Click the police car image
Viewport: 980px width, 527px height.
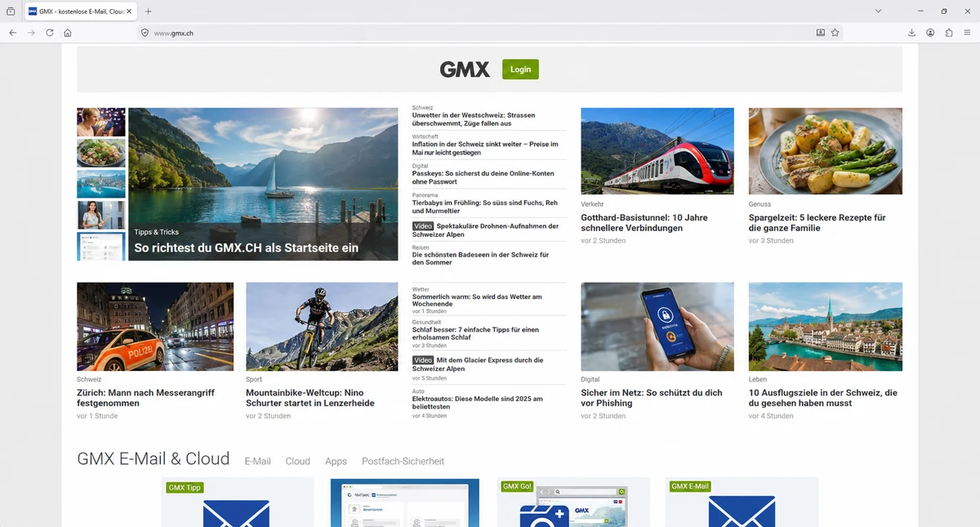[x=155, y=327]
